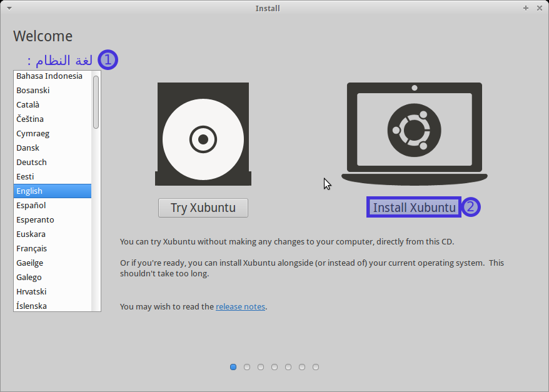Click the Install Xubuntu button
Image resolution: width=549 pixels, height=392 pixels.
point(414,207)
